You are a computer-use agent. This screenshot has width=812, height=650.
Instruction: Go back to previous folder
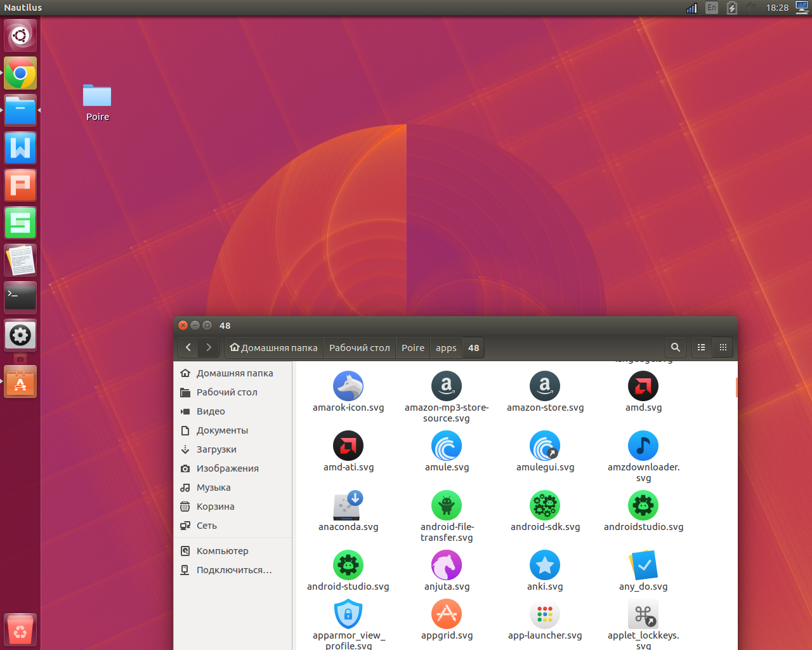click(188, 347)
